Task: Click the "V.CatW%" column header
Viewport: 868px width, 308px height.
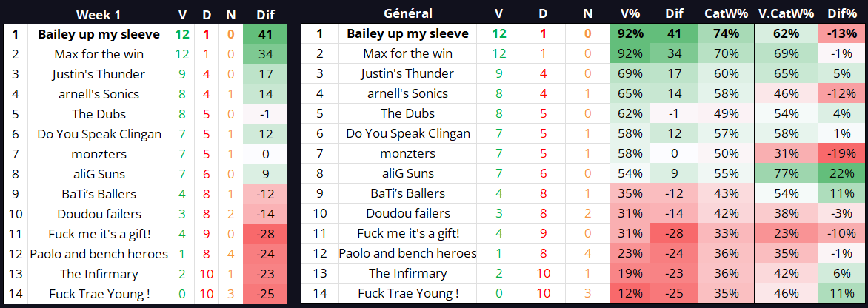Action: tap(786, 14)
